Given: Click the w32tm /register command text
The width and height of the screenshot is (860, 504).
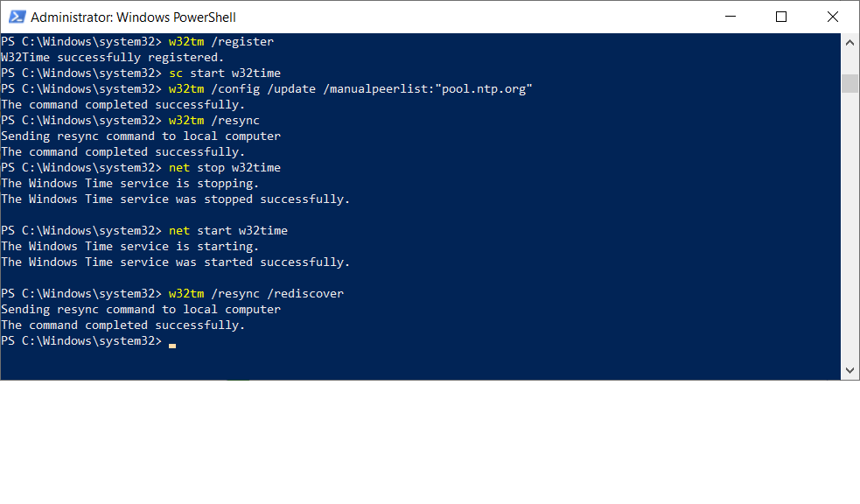Looking at the screenshot, I should pyautogui.click(x=221, y=42).
